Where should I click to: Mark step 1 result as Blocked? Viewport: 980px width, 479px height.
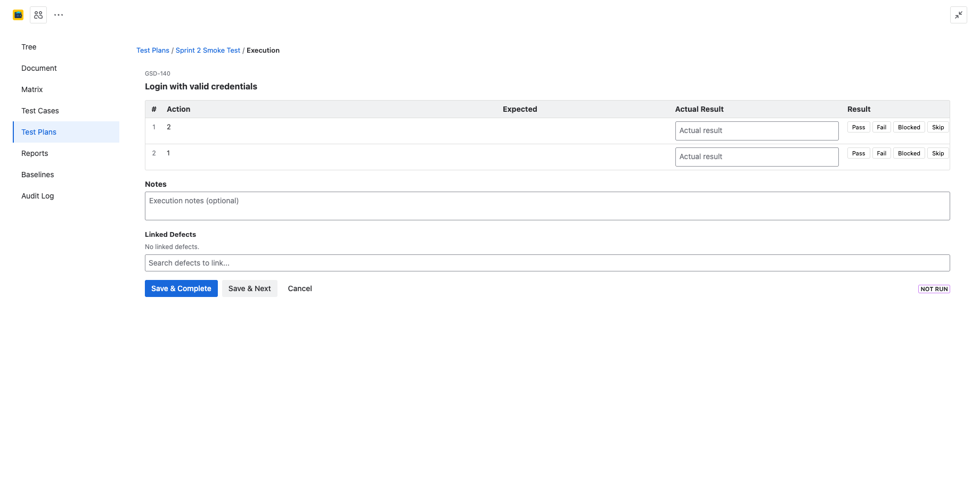coord(909,127)
